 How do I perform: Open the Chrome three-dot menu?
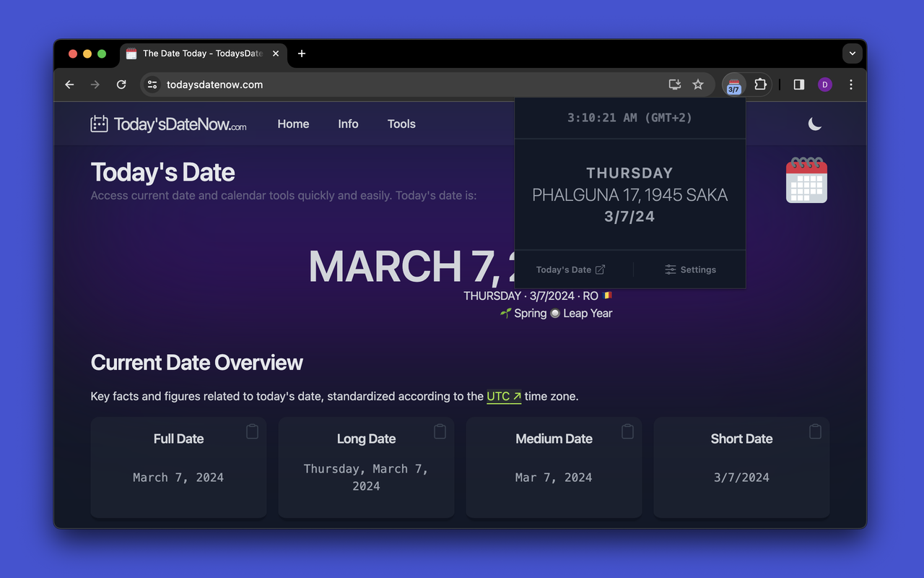coord(851,85)
